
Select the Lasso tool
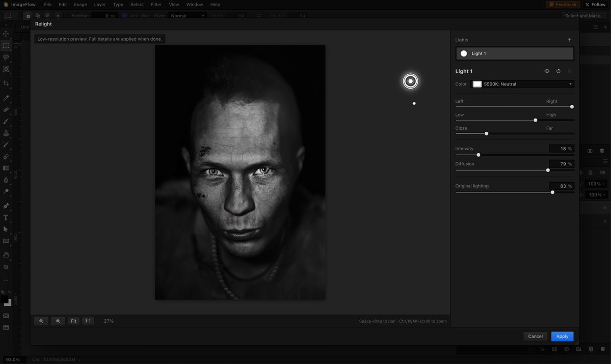tap(6, 57)
